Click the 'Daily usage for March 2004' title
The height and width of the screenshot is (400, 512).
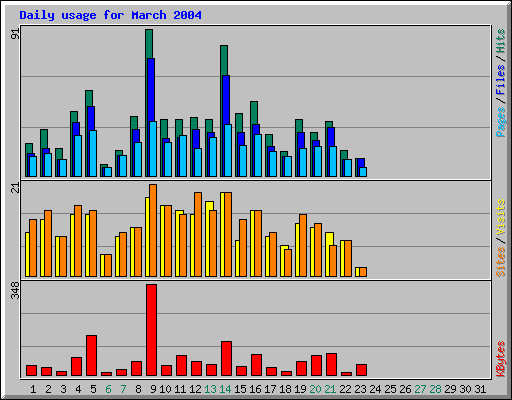110,15
